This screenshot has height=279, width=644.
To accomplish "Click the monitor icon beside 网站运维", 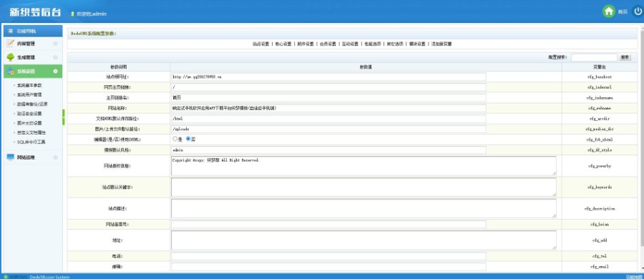I will tap(11, 157).
